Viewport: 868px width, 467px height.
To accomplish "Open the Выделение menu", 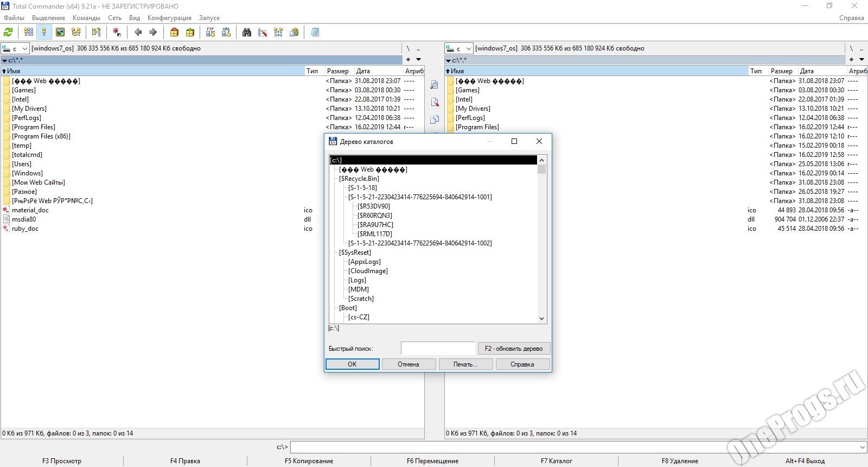I will pos(48,18).
